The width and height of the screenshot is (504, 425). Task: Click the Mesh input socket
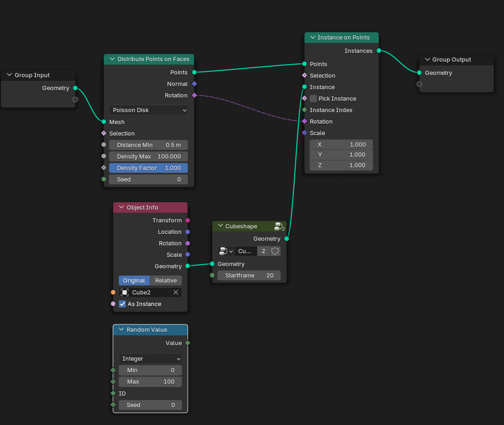click(x=103, y=122)
